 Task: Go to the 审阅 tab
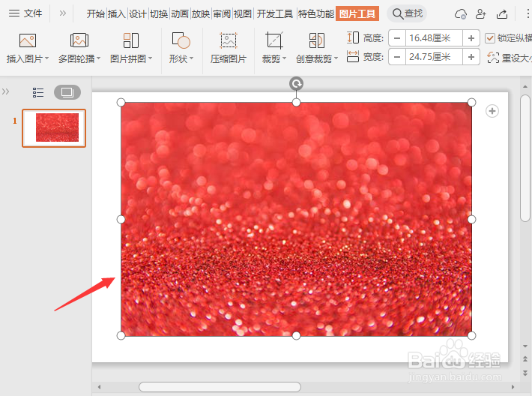222,14
